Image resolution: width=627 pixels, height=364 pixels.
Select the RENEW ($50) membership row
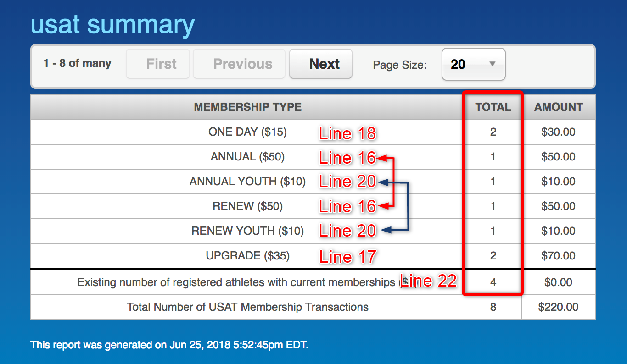313,207
